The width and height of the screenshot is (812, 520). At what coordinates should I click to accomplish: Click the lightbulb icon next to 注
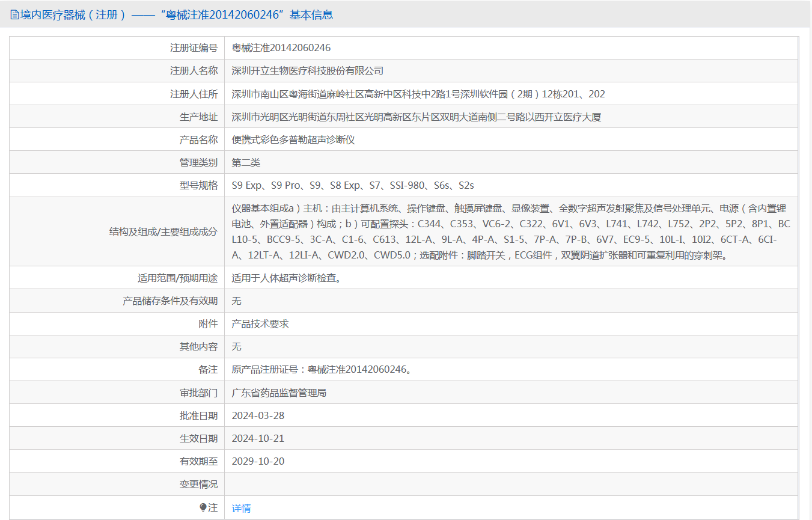[x=203, y=508]
